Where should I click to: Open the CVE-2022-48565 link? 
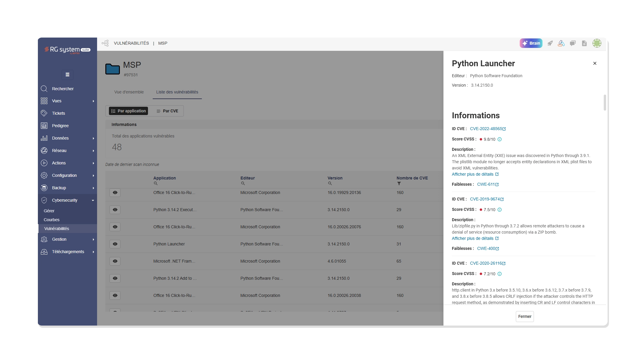pyautogui.click(x=488, y=129)
